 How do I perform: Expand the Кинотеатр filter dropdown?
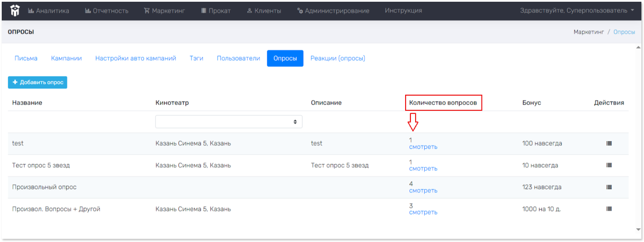click(228, 122)
